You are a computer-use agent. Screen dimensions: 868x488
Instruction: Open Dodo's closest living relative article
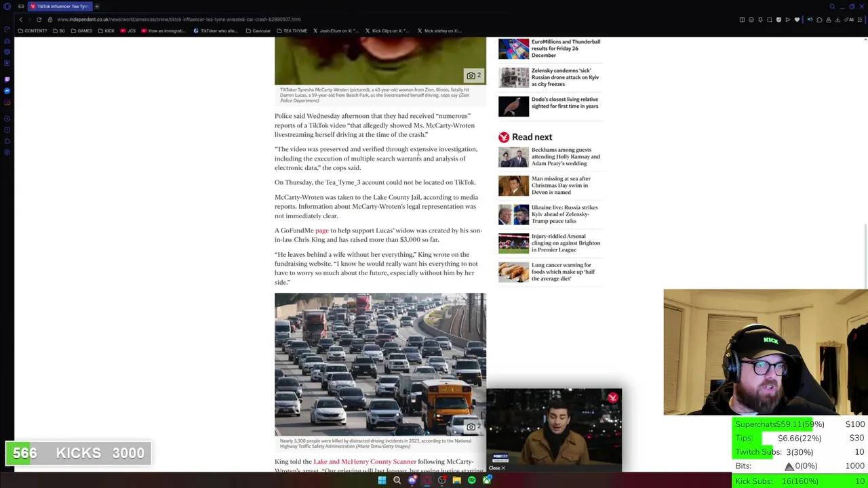tap(565, 103)
